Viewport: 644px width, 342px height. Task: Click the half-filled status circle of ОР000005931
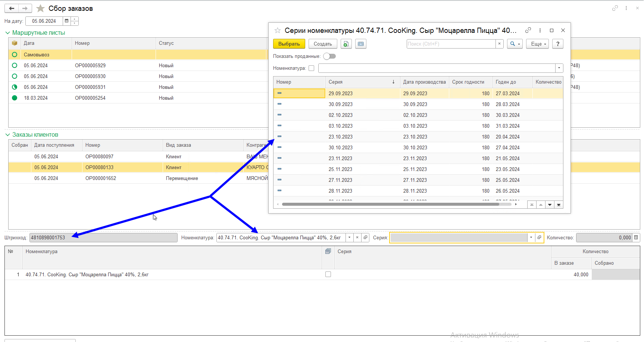click(x=15, y=87)
